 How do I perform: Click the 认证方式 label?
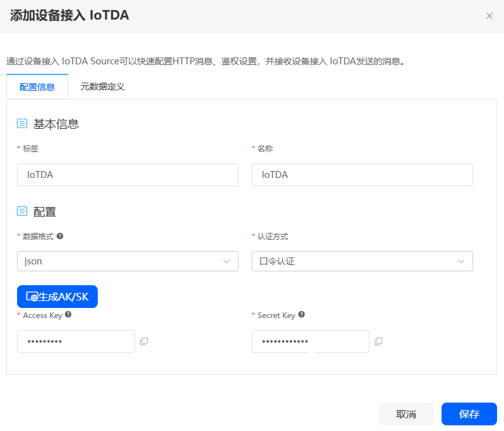click(273, 237)
